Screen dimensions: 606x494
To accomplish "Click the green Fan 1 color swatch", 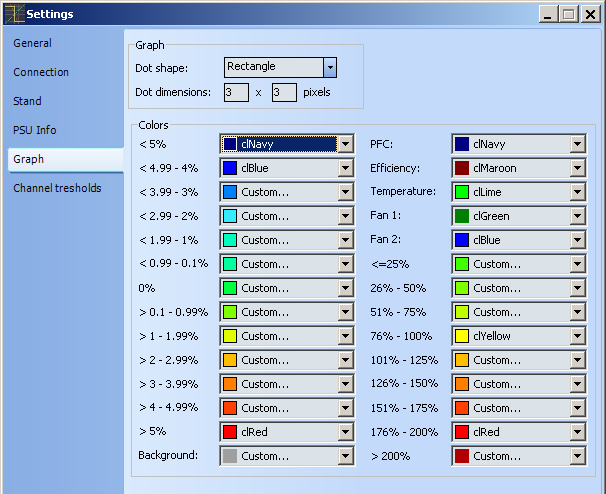I will [x=461, y=216].
